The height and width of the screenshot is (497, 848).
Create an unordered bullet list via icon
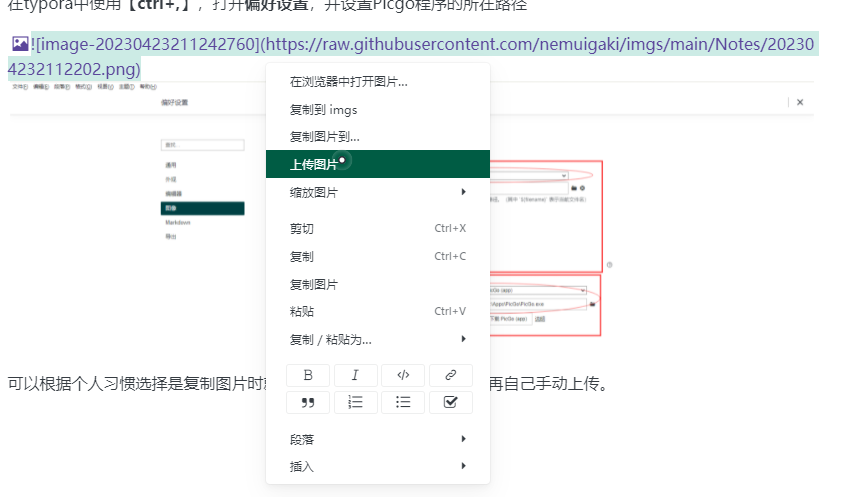(403, 402)
